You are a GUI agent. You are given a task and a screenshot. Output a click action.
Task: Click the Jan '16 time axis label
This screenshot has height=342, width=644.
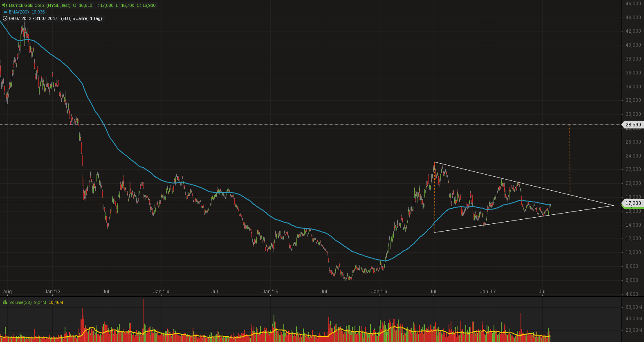click(379, 292)
